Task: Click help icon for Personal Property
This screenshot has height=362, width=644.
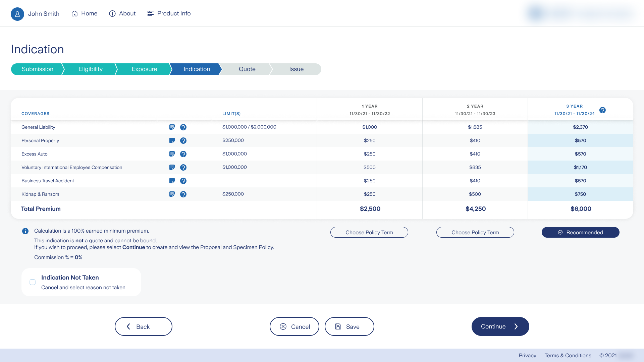Action: 183,140
